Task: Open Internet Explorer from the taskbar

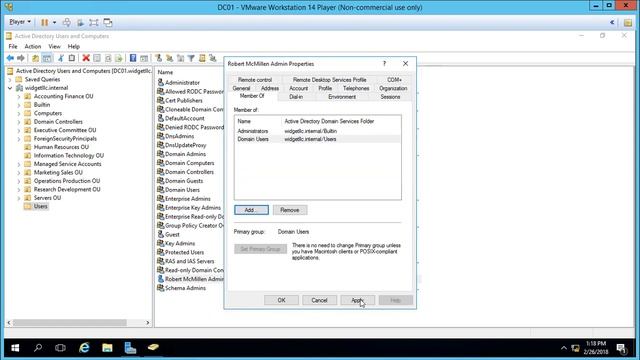Action: click(x=84, y=348)
